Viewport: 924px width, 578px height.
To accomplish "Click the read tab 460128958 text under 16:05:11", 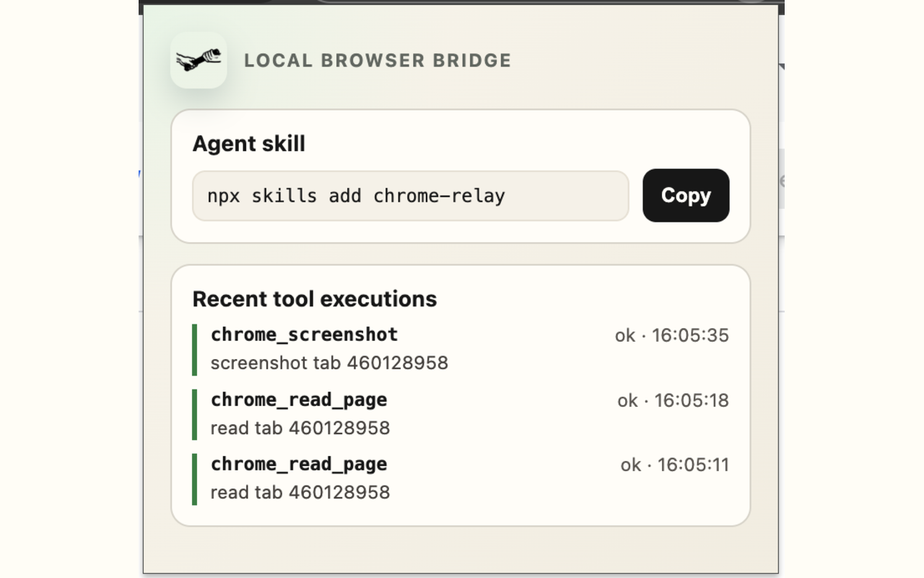I will [299, 492].
